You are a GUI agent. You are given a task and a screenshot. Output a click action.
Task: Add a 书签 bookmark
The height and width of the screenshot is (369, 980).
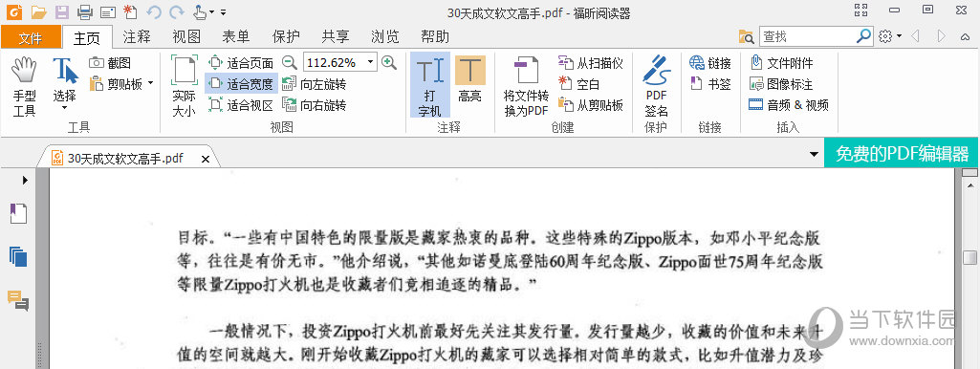coord(710,84)
